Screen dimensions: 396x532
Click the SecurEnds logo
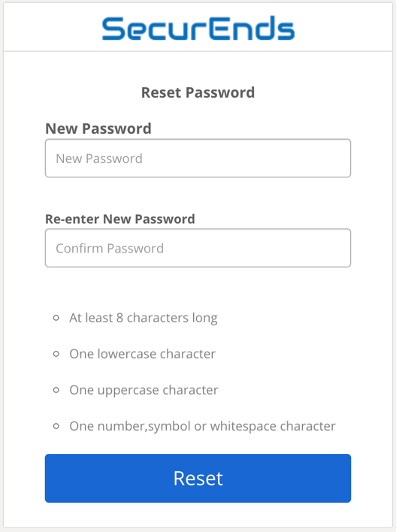[x=198, y=28]
